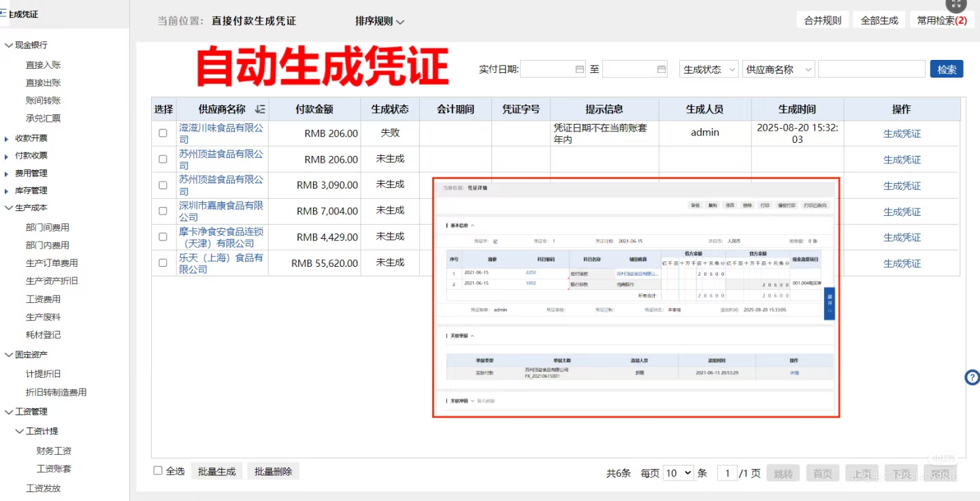Click 批量生成 batch generate button
The height and width of the screenshot is (501, 980).
[217, 471]
